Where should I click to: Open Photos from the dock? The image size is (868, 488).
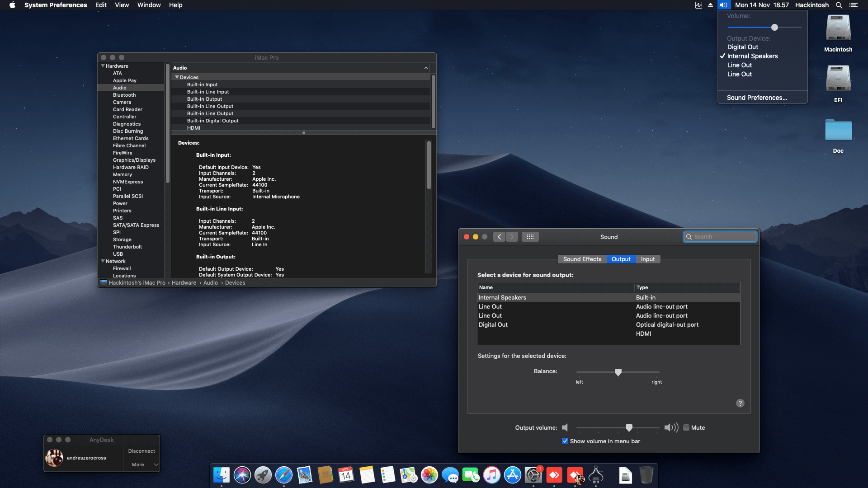point(429,475)
